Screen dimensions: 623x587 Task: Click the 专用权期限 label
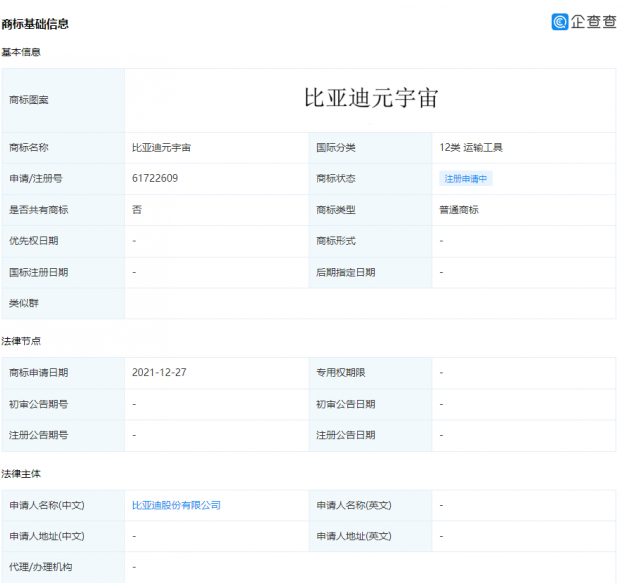[x=341, y=372]
